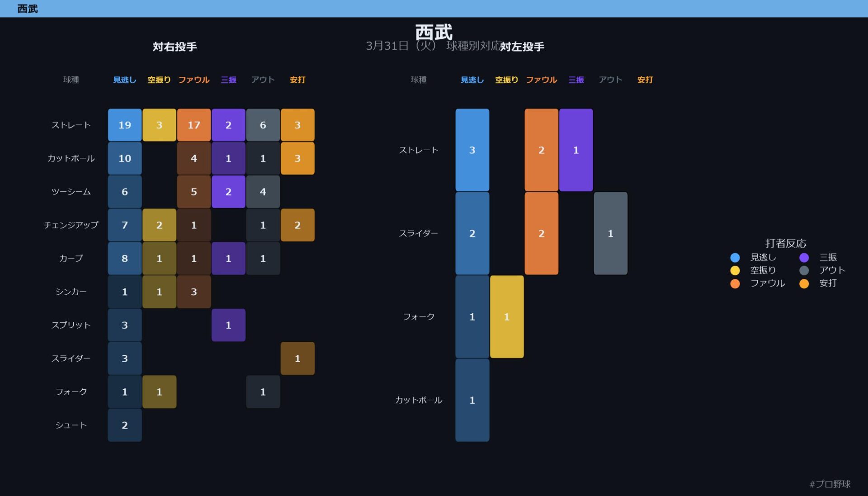Click the 1 空振り cell in 対左投手 フォーク row
This screenshot has height=496, width=868.
(x=507, y=316)
